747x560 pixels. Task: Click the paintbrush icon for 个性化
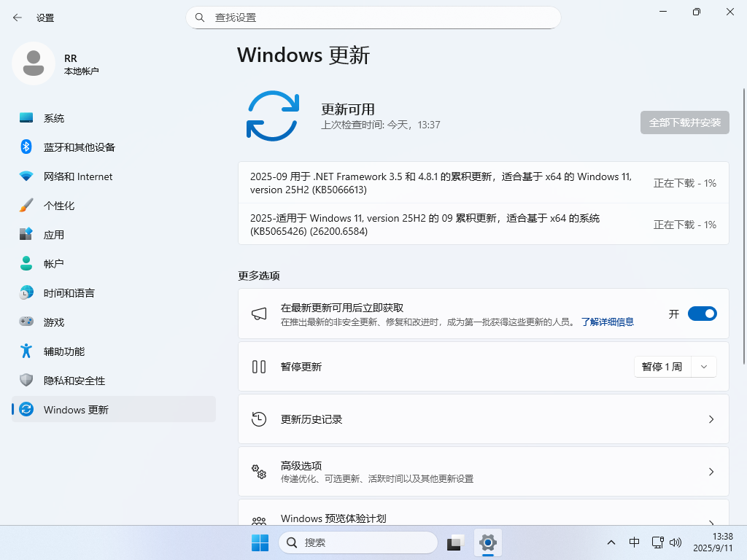click(x=26, y=205)
